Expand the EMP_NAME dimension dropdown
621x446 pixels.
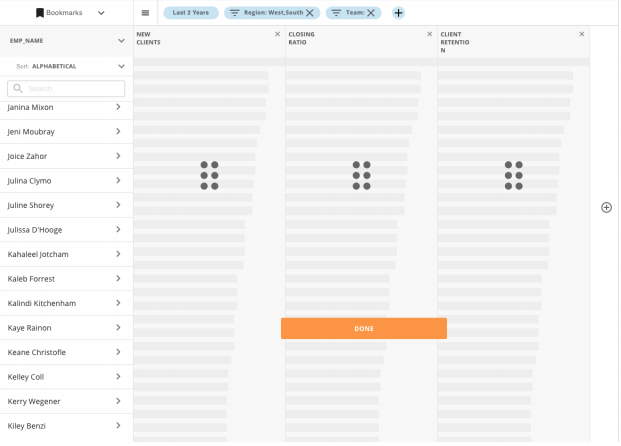click(121, 41)
